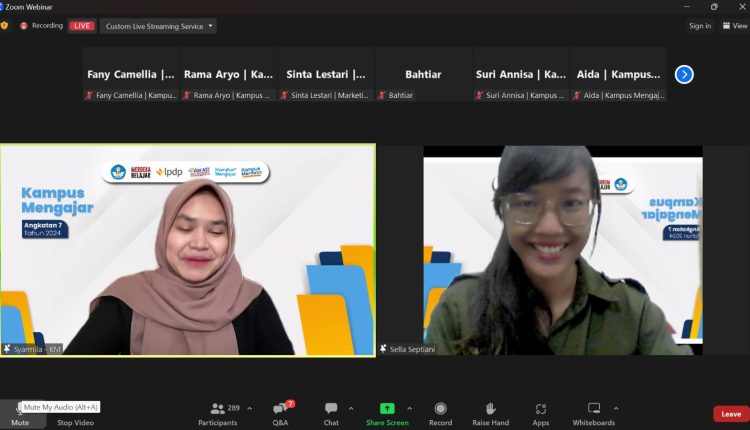
Task: Select the Suri Annisa participant tile
Action: coord(521,74)
